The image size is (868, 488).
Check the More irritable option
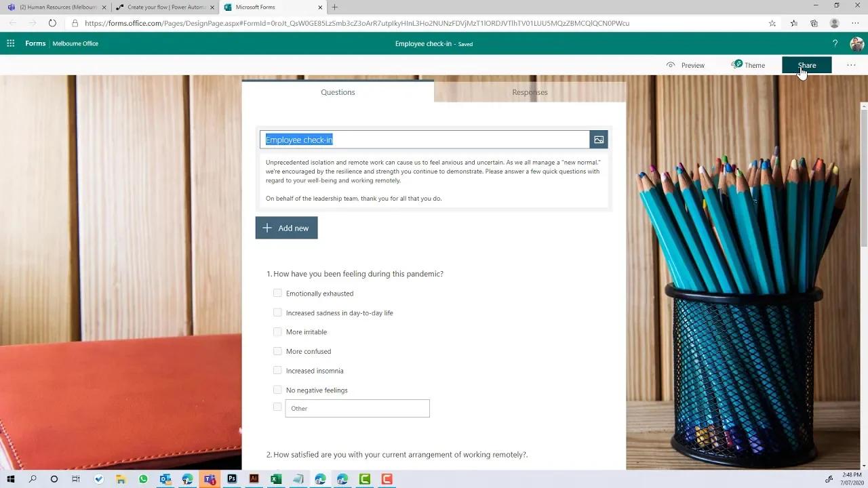277,331
